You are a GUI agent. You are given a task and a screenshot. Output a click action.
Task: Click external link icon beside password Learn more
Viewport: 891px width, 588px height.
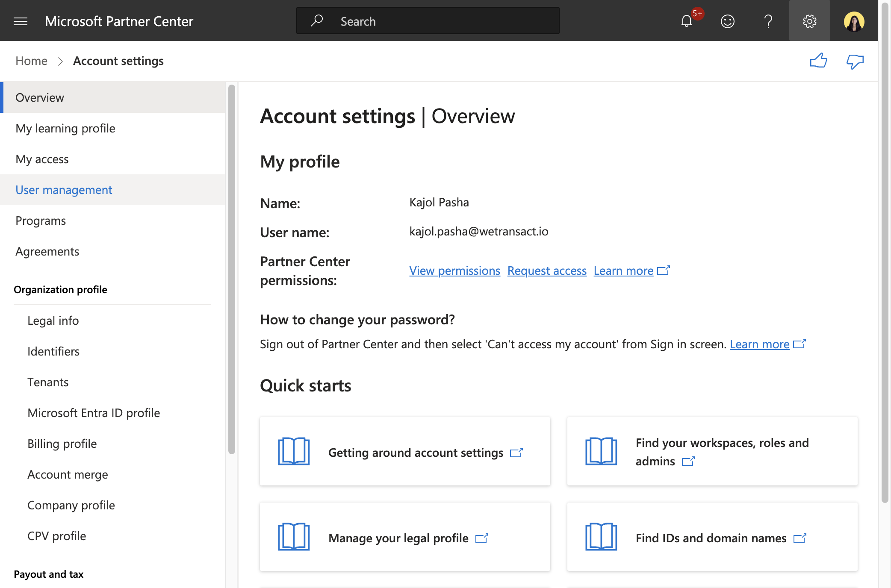(800, 344)
